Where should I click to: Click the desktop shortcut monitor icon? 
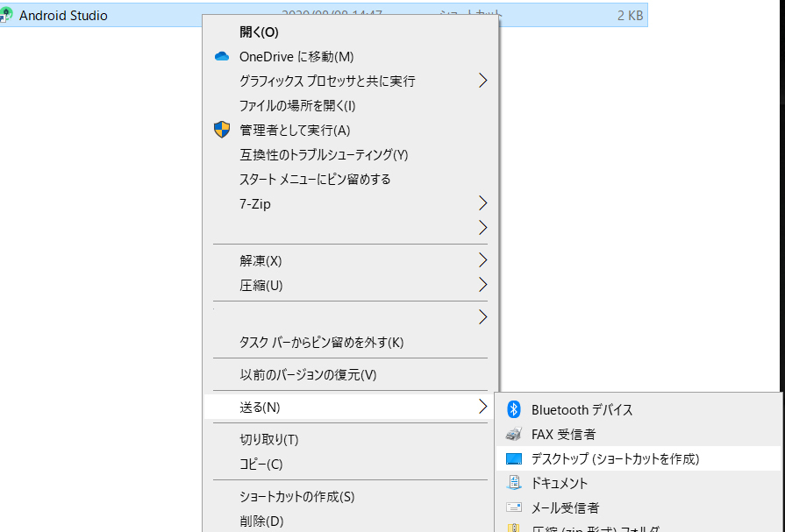pos(514,458)
